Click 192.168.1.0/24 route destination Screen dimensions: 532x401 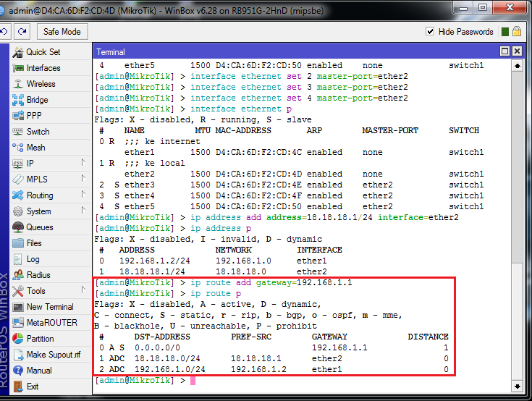(x=170, y=369)
